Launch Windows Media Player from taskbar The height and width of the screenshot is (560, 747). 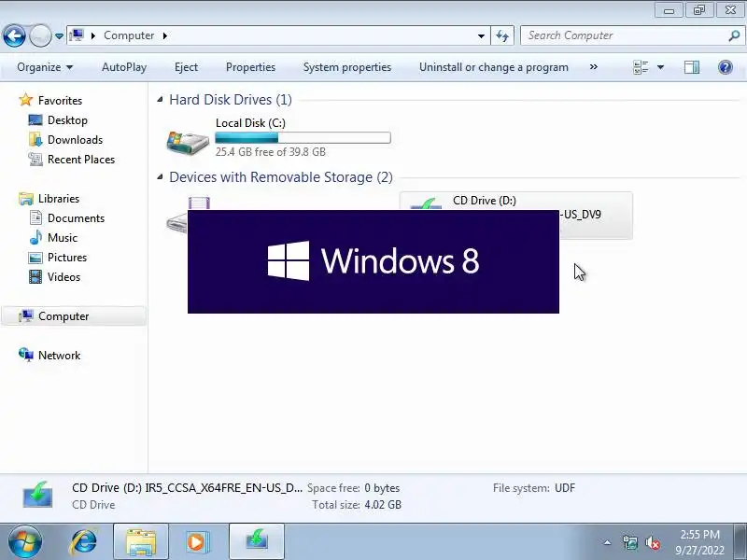(x=198, y=542)
